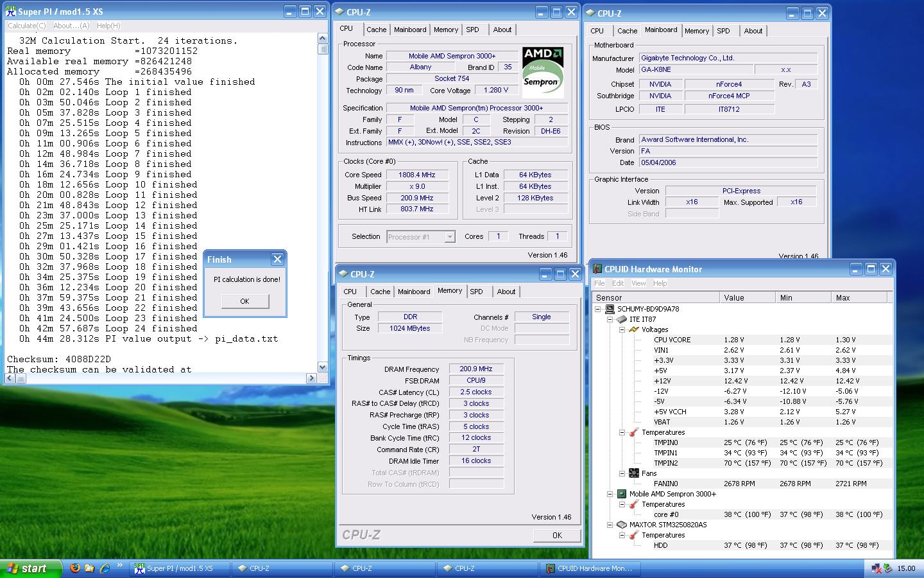Close the Finish dialog with its X
Image resolution: width=924 pixels, height=578 pixels.
tap(277, 259)
